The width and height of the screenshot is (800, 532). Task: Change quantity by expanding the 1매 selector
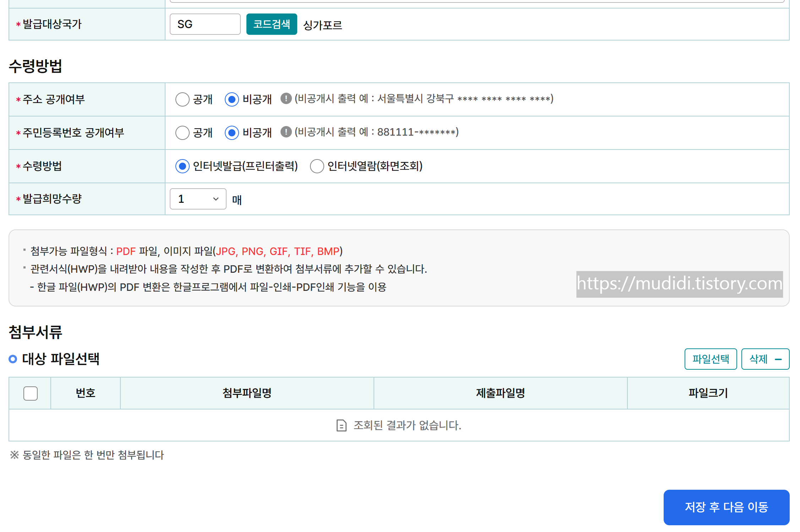point(197,199)
